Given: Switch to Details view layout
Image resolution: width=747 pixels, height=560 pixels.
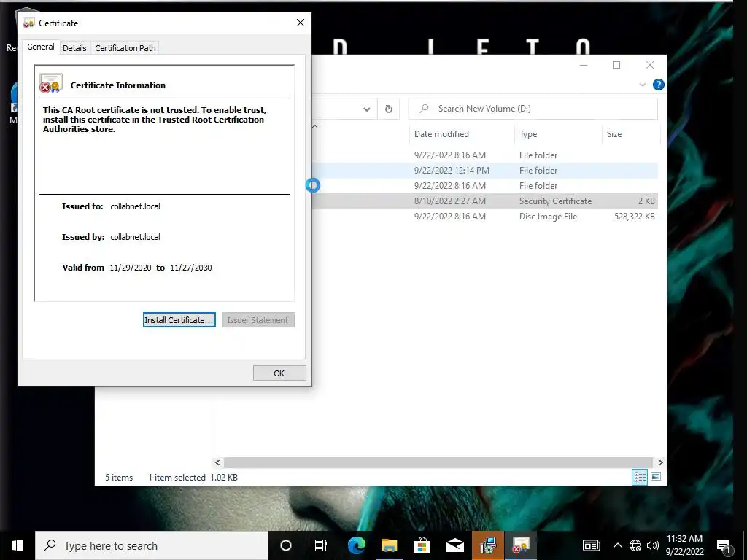Looking at the screenshot, I should coord(639,477).
